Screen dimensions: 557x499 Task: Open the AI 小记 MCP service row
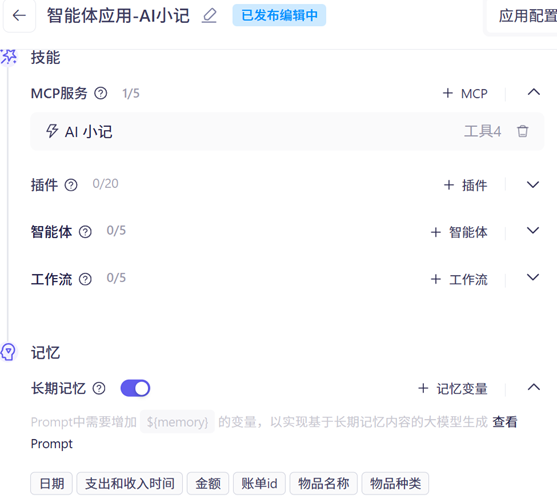pyautogui.click(x=287, y=131)
